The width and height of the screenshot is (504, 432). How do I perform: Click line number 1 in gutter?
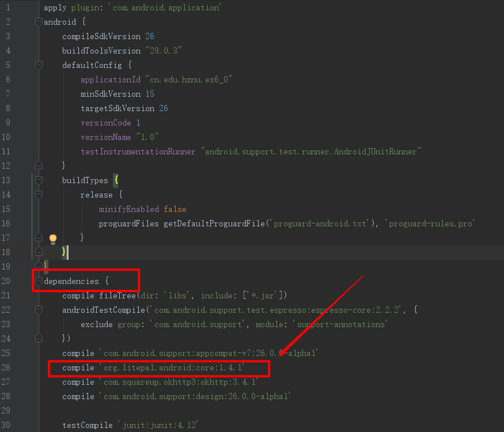(8, 7)
